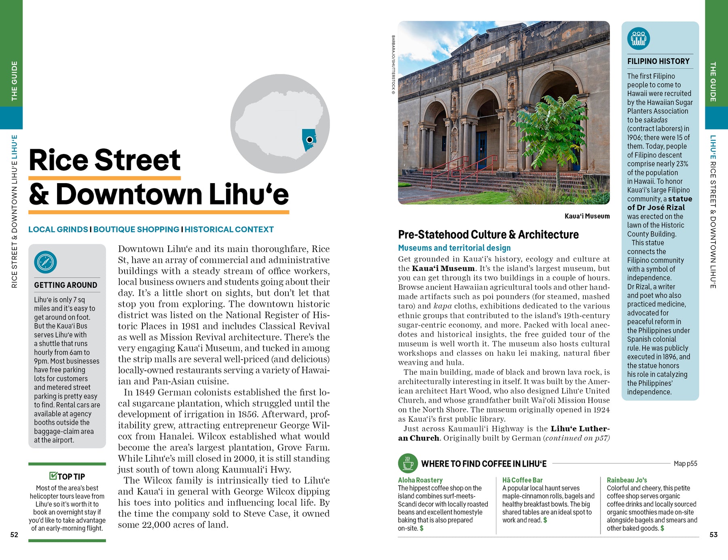Click the black location dot on the island map
Screen dimensions: 728x560
pyautogui.click(x=309, y=139)
